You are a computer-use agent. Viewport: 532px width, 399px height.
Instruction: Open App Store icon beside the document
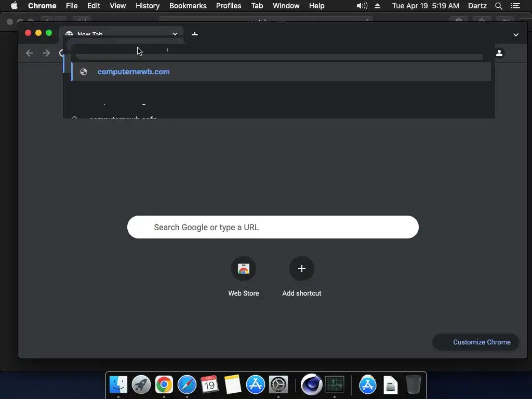[x=368, y=385]
